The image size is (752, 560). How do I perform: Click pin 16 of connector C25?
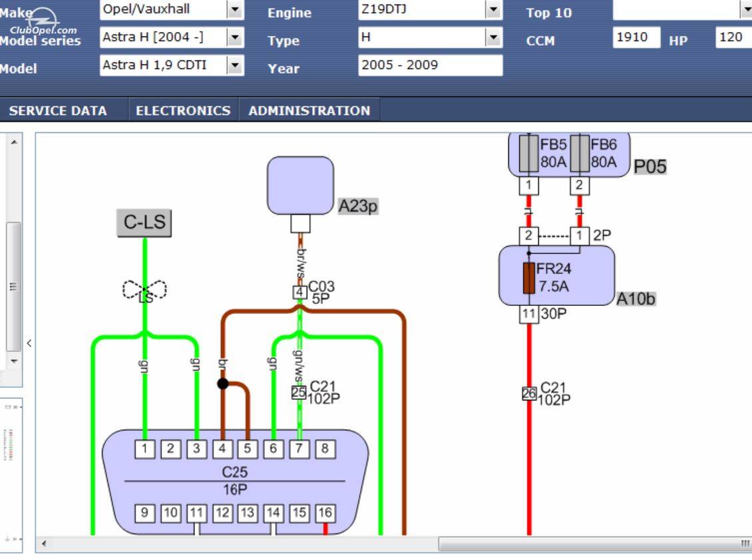pyautogui.click(x=325, y=513)
